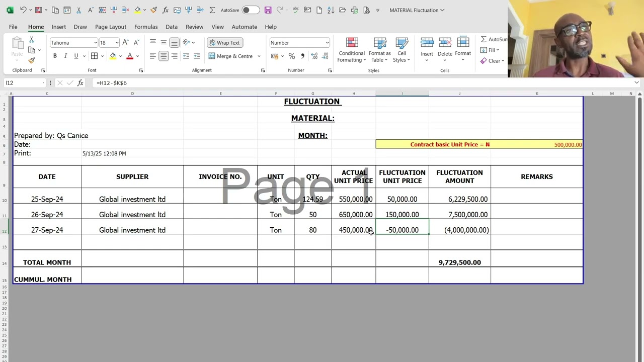
Task: Apply the yellow Fill Colour
Action: [113, 56]
